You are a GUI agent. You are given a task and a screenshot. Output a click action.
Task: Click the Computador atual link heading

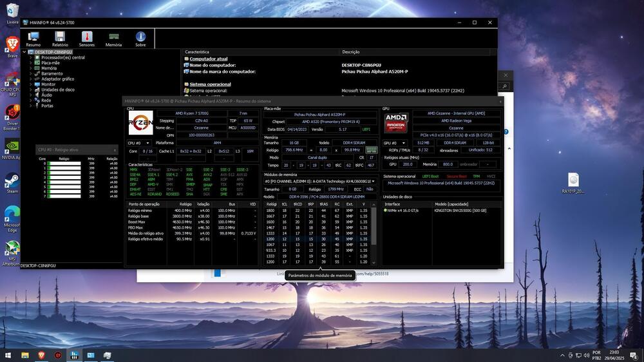click(208, 59)
